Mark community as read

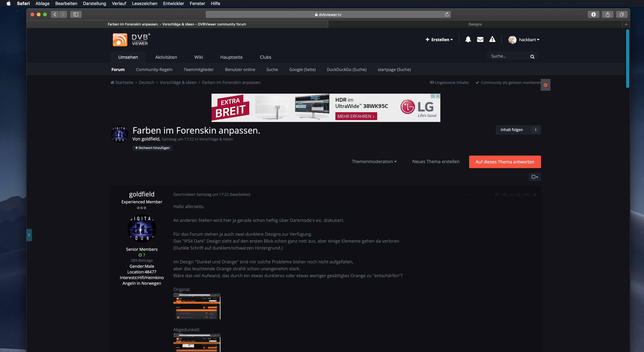[508, 82]
